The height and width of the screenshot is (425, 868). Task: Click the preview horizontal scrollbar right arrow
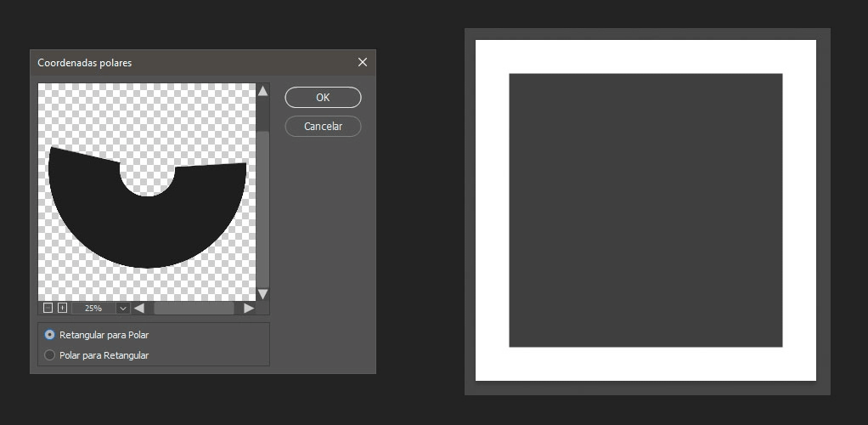[249, 308]
